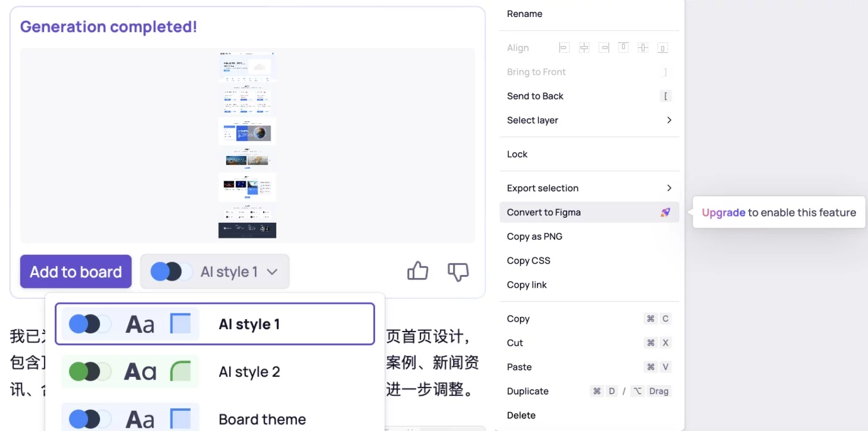
Task: Select the Board theme option
Action: point(262,419)
